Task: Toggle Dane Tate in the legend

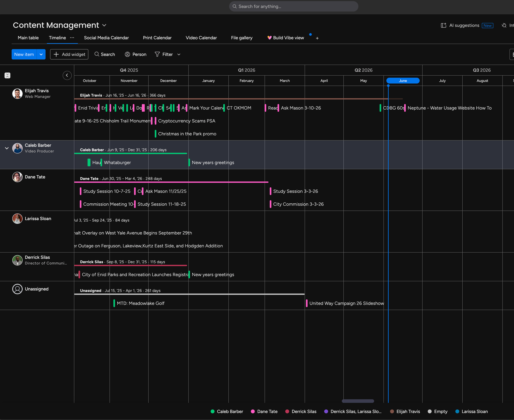Action: pyautogui.click(x=264, y=412)
